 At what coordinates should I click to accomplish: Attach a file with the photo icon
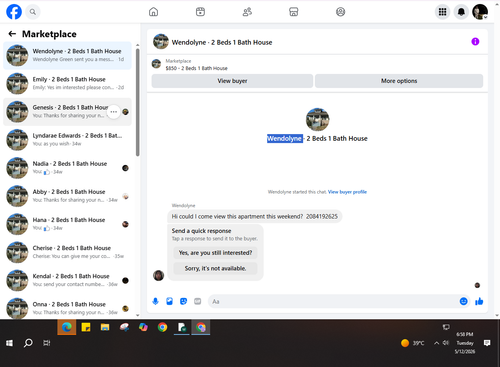coord(170,301)
